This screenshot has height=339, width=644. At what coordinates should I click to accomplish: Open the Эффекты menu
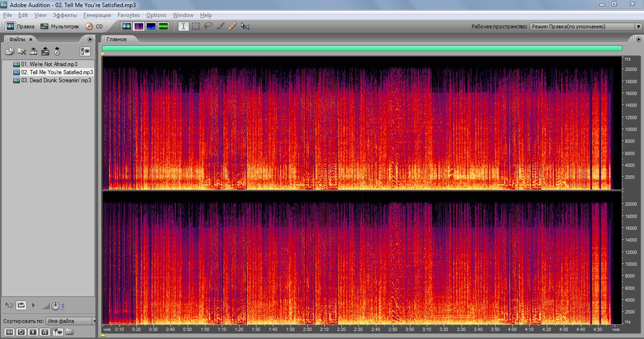65,15
